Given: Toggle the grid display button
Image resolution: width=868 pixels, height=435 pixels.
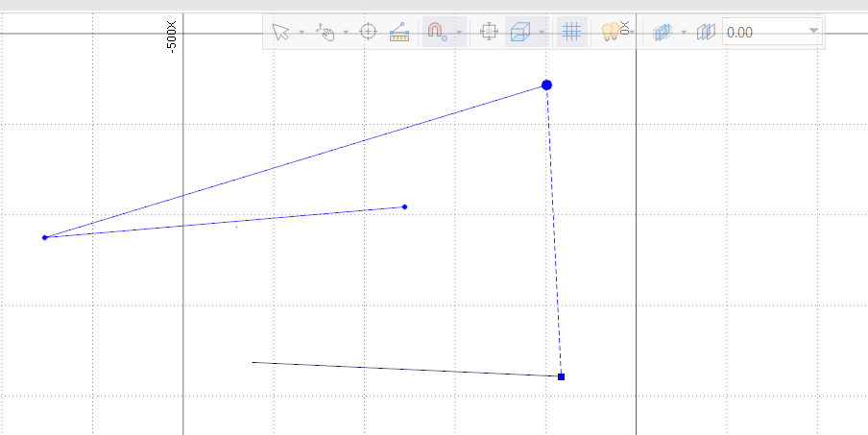Looking at the screenshot, I should [571, 32].
